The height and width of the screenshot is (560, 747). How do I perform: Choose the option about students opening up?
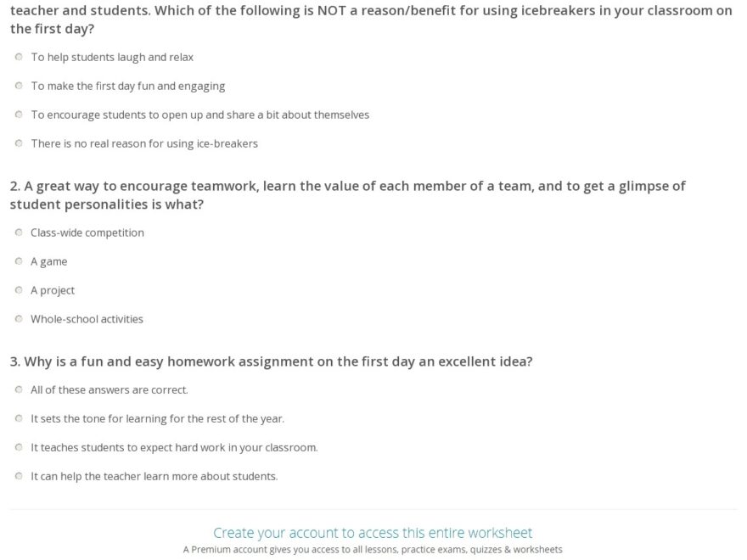click(x=18, y=114)
